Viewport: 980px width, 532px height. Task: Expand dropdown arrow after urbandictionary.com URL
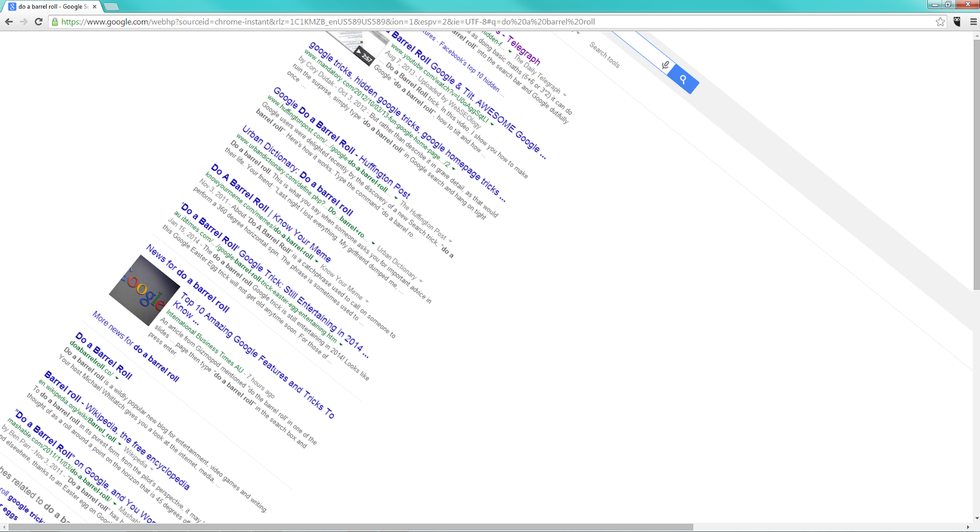[x=373, y=242]
